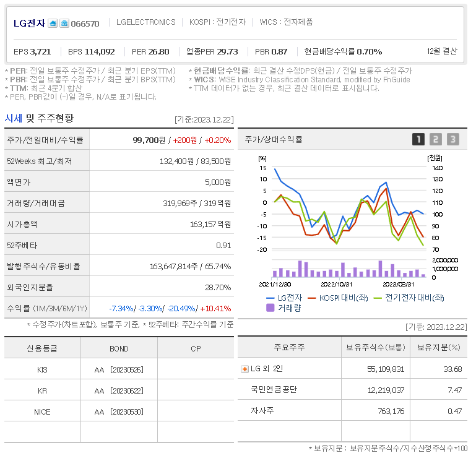Toggle the 전기전자대비(좌) legend line
Image resolution: width=476 pixels, height=461 pixels.
[409, 298]
